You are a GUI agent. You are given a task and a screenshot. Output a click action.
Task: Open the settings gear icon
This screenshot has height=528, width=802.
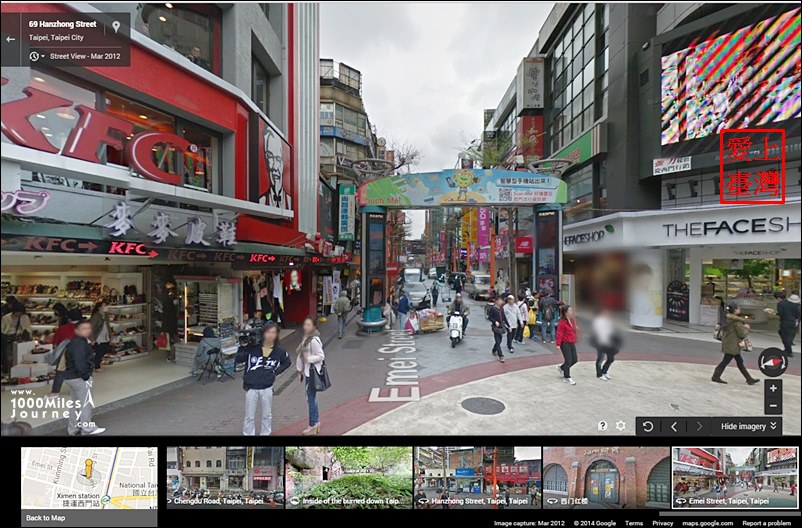620,426
